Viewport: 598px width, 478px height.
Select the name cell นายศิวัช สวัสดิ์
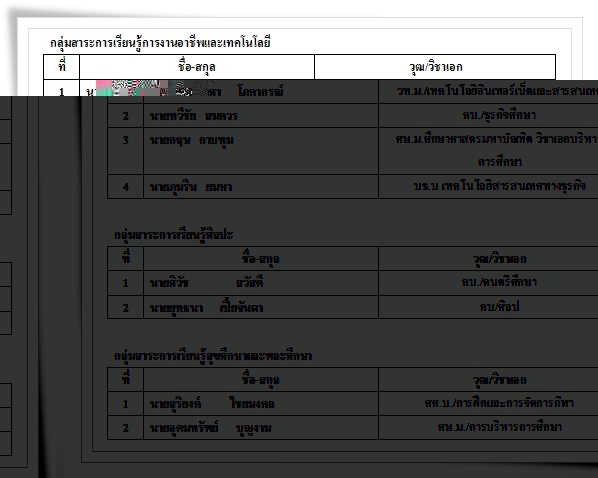tap(261, 283)
